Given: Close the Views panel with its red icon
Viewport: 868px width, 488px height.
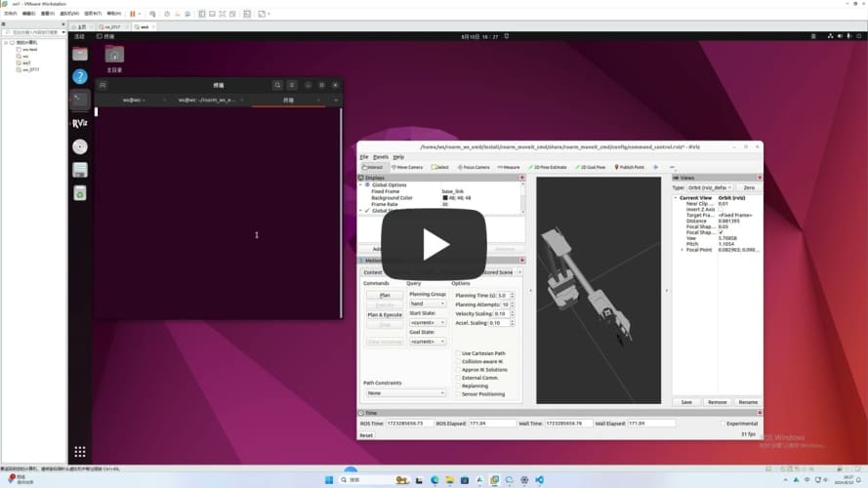Looking at the screenshot, I should tap(760, 178).
